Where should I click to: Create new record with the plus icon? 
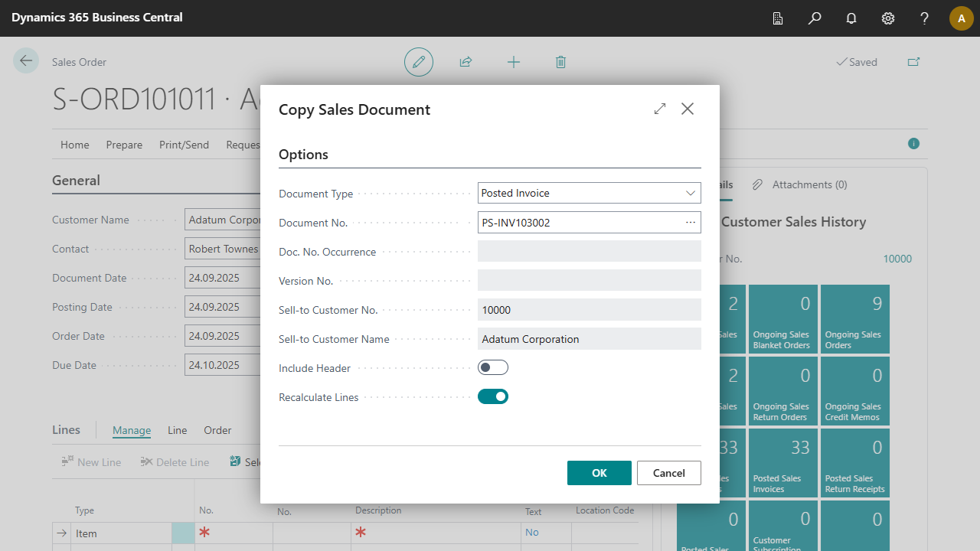pyautogui.click(x=514, y=62)
